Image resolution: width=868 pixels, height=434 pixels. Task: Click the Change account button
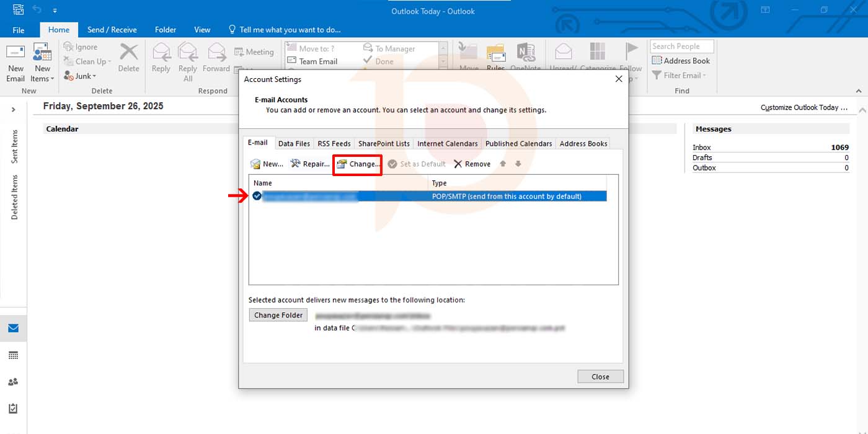[358, 164]
